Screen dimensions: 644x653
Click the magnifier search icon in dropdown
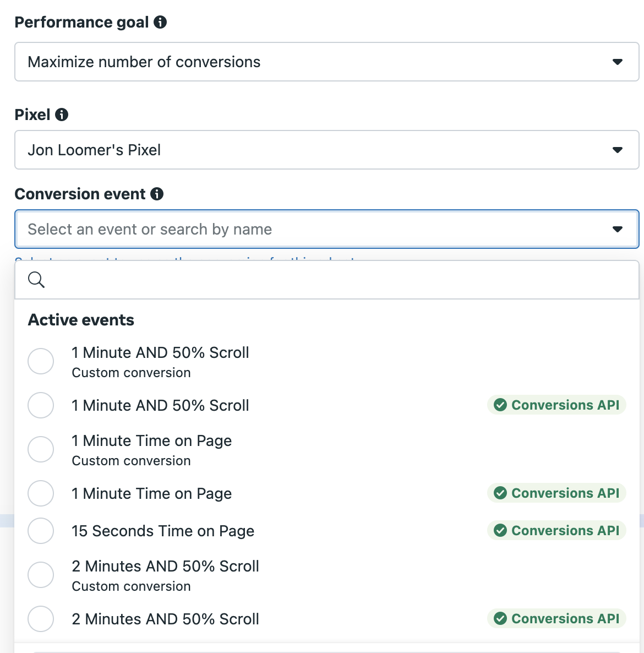point(36,280)
